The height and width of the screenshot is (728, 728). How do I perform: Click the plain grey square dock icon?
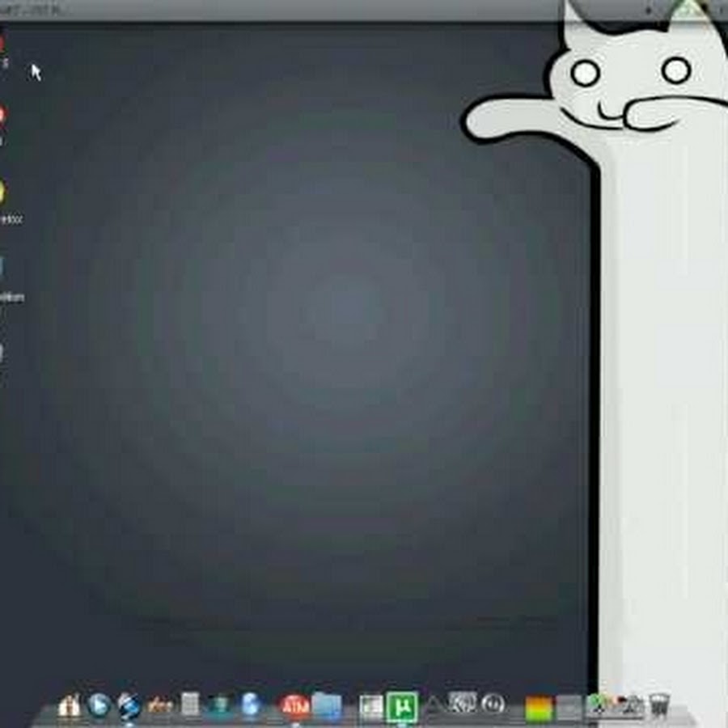[x=569, y=708]
